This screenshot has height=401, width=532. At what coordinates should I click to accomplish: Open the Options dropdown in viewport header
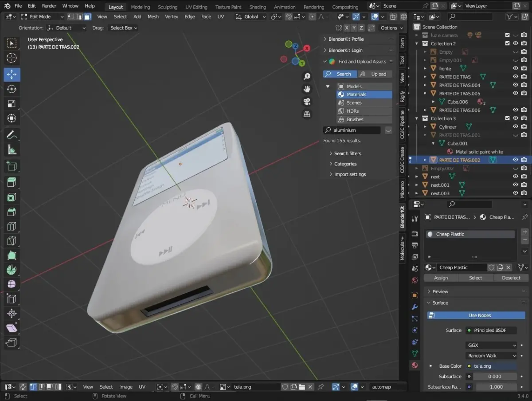(391, 28)
